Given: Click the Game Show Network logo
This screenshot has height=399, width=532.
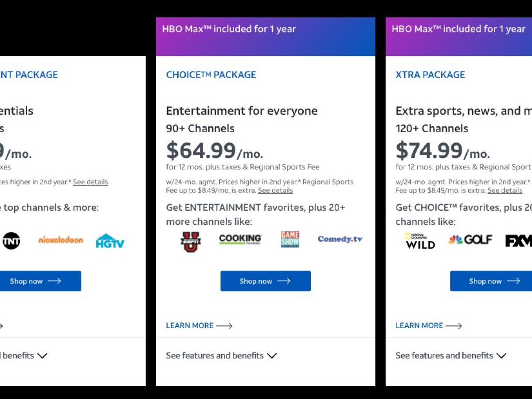Looking at the screenshot, I should click(x=290, y=239).
